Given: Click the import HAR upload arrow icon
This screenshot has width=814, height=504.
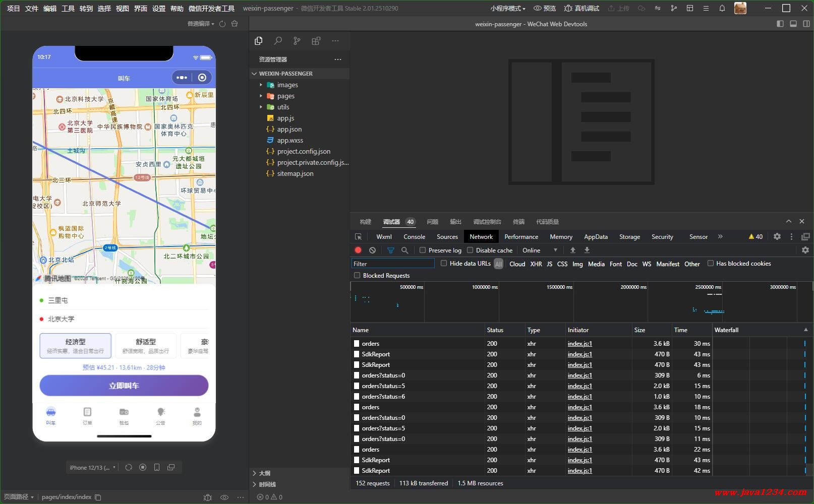Looking at the screenshot, I should [573, 250].
